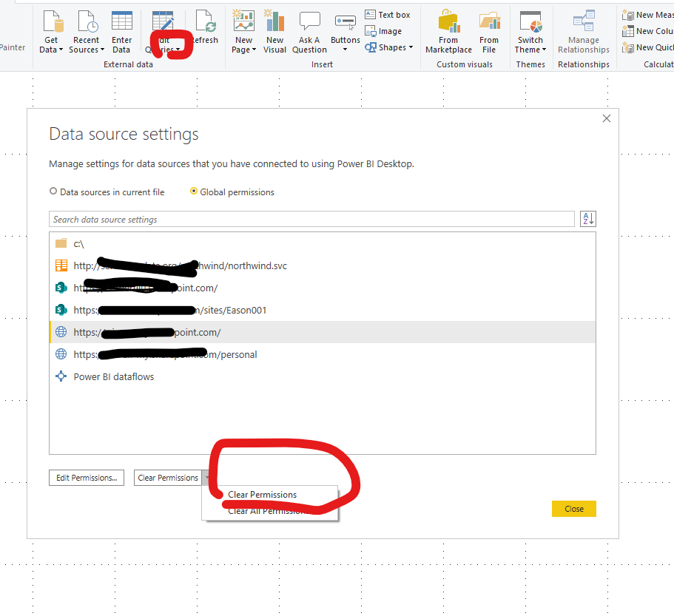Select the Power BI dataflows source
Viewport: 674px width, 616px height.
point(323,376)
